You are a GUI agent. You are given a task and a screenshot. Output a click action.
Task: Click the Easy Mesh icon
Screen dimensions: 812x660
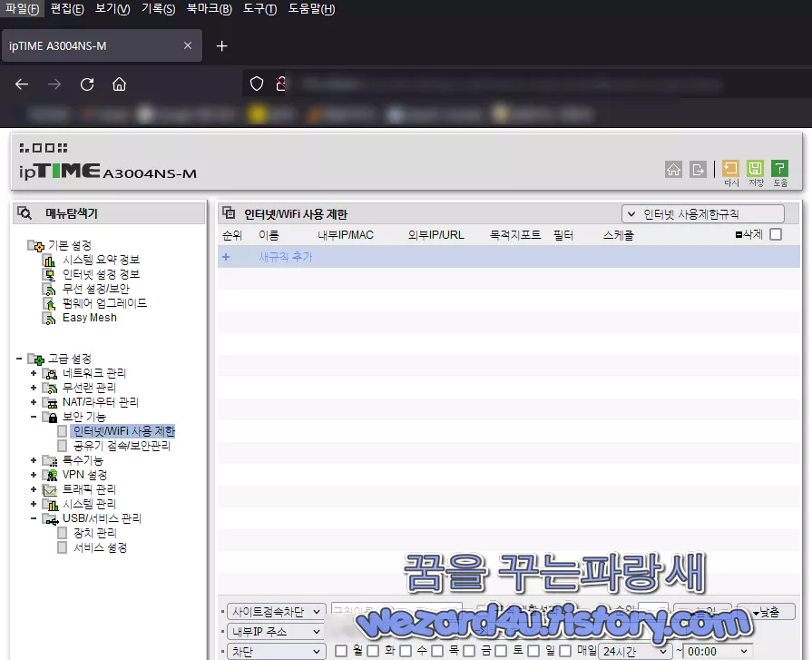point(50,318)
